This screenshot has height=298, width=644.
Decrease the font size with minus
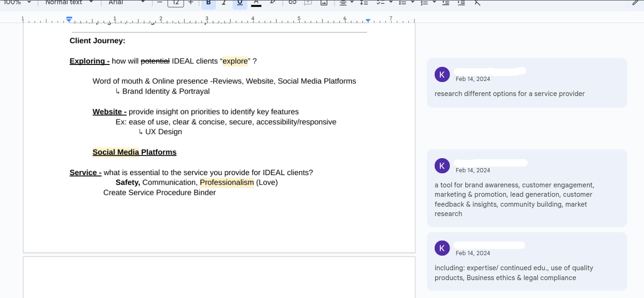159,3
